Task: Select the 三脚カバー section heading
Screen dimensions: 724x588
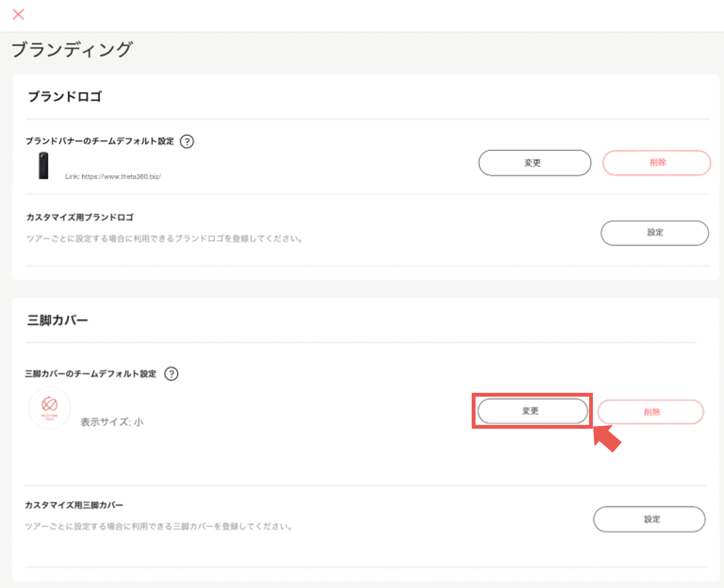Action: (x=58, y=319)
